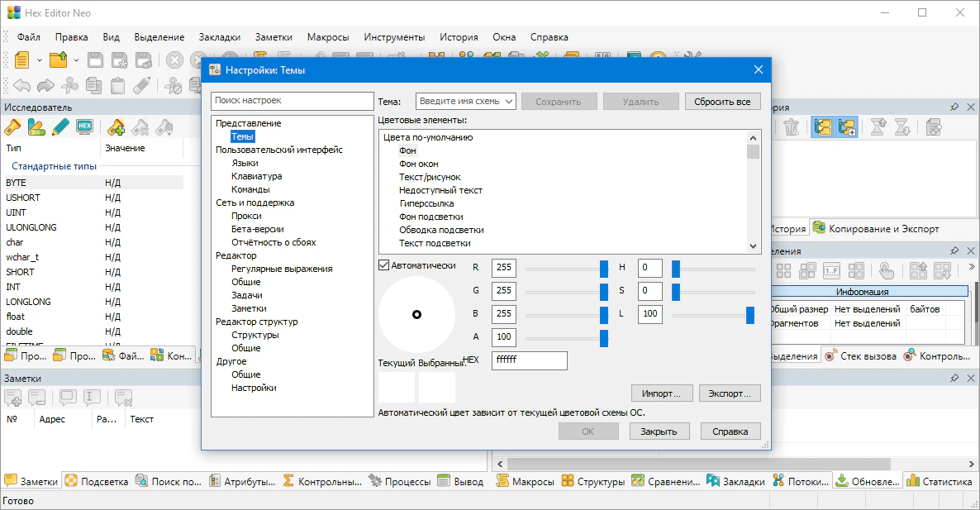Viewport: 980px width, 510px height.
Task: Click the New file document icon
Action: point(21,60)
